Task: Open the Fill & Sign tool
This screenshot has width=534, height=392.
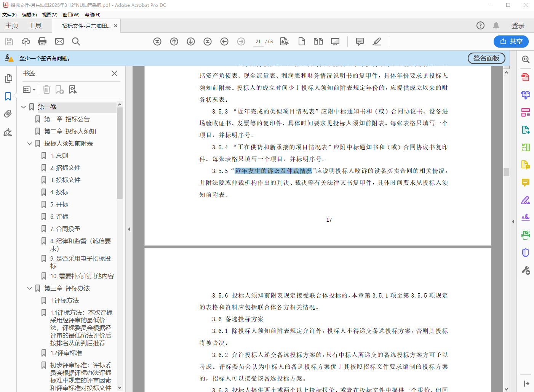Action: [526, 200]
